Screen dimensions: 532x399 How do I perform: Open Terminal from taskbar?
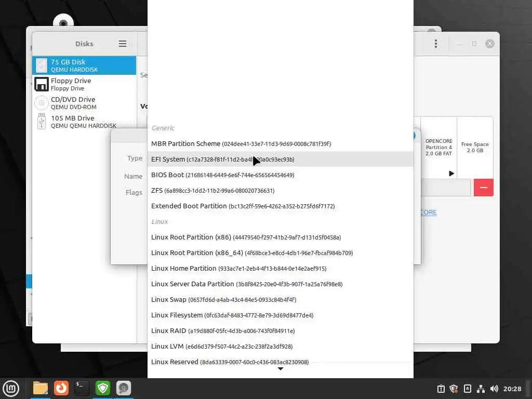point(82,388)
